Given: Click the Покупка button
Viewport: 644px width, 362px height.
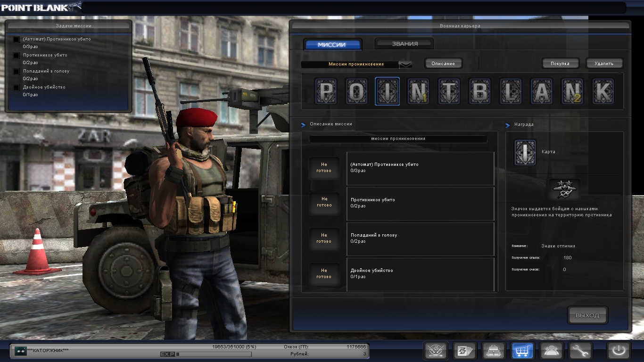Looking at the screenshot, I should [x=560, y=63].
